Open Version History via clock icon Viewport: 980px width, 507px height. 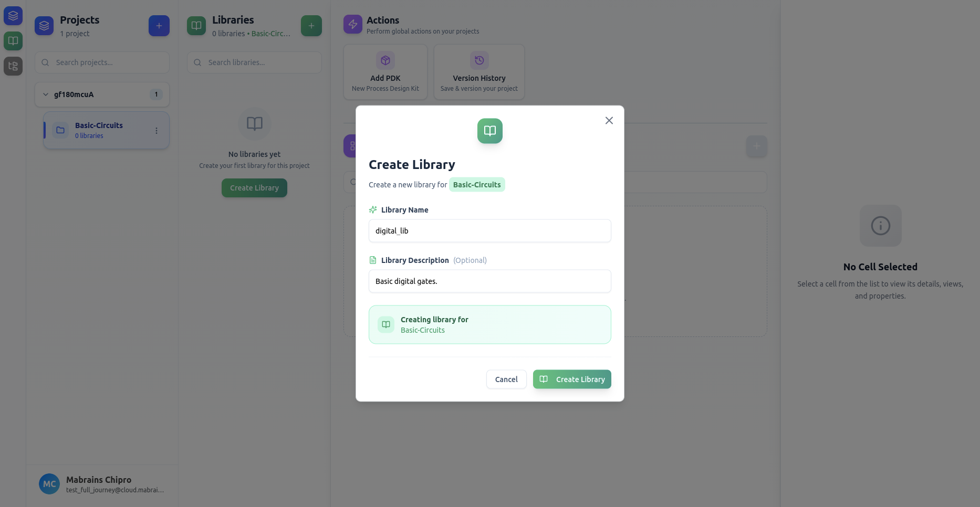pos(478,60)
